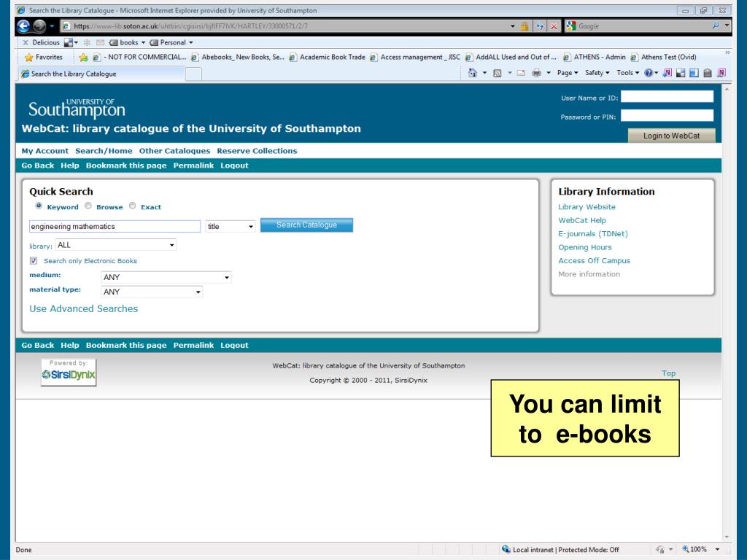Click the engineering mathematics search field
The width and height of the screenshot is (747, 560).
(x=115, y=226)
